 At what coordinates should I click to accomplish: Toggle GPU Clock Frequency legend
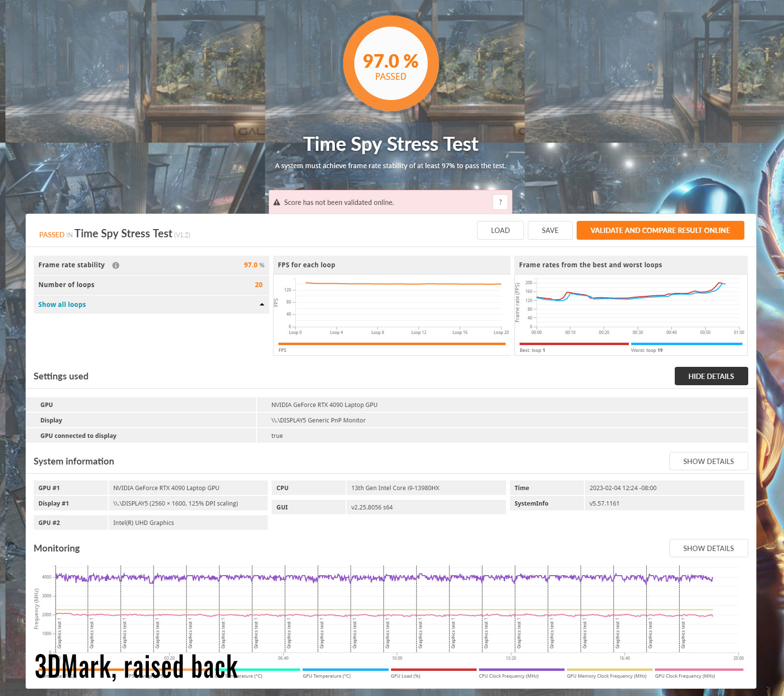[x=698, y=673]
